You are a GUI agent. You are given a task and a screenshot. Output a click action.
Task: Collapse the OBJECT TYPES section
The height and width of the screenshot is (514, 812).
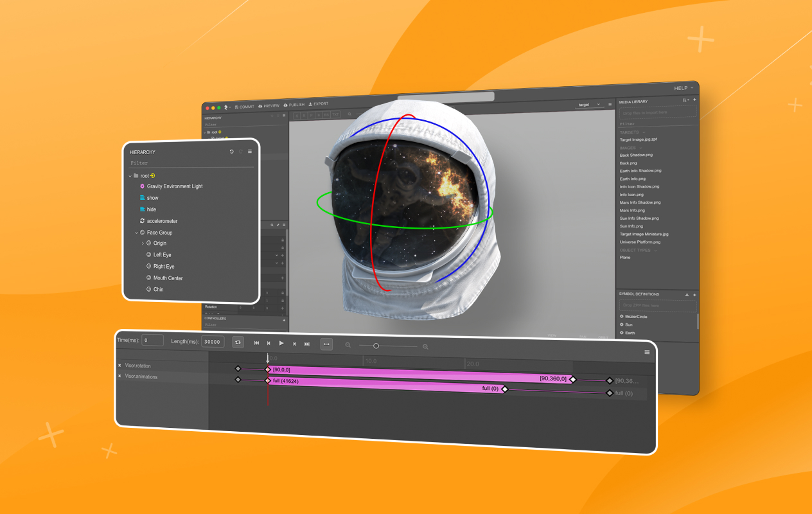[656, 250]
